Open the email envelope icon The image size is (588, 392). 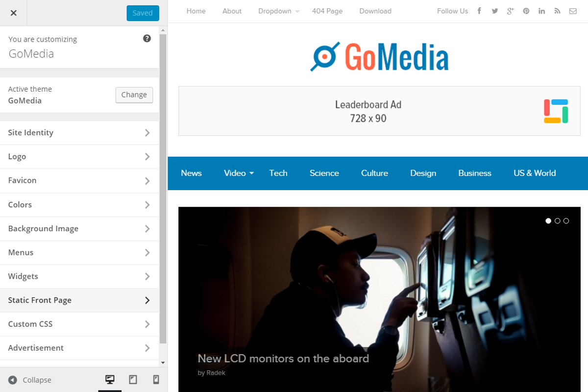[573, 11]
